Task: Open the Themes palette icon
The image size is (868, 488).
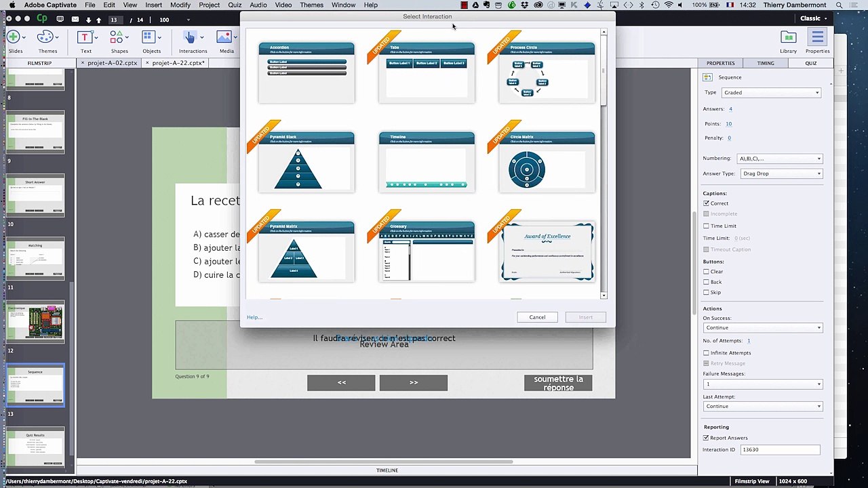Action: [x=45, y=37]
